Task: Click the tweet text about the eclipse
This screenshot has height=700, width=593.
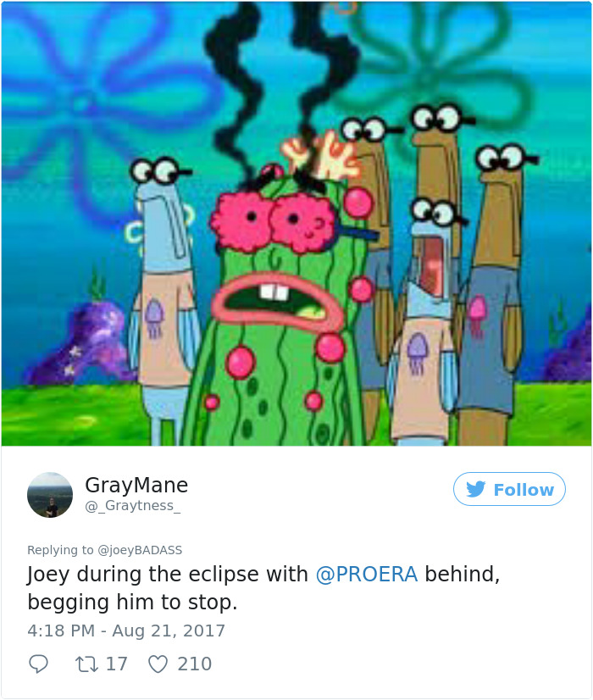Action: [263, 588]
